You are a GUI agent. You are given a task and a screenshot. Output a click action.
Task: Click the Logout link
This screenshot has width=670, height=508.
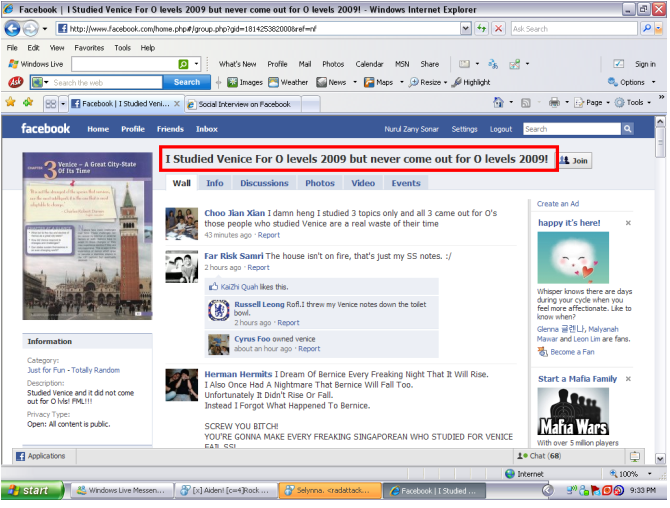(500, 129)
